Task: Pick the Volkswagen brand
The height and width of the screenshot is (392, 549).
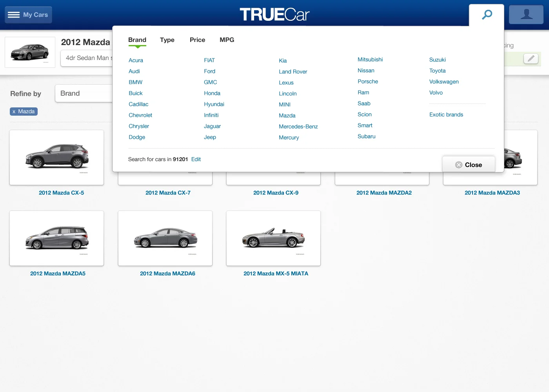Action: [x=444, y=82]
